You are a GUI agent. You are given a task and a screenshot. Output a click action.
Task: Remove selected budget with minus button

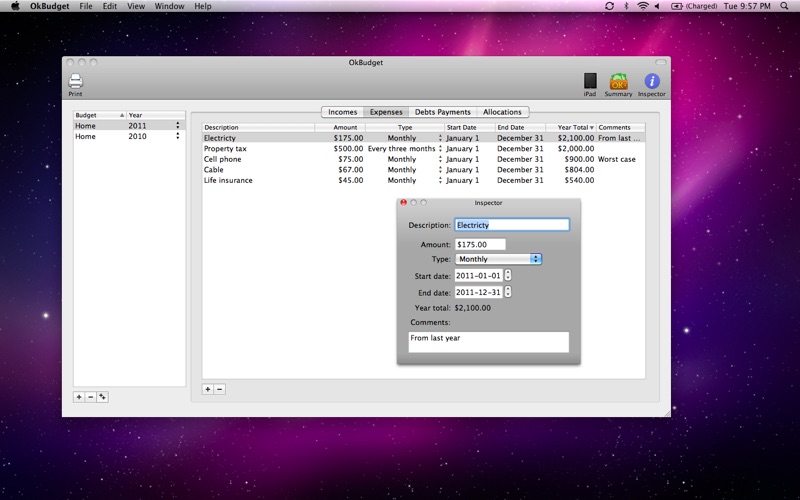(x=90, y=397)
